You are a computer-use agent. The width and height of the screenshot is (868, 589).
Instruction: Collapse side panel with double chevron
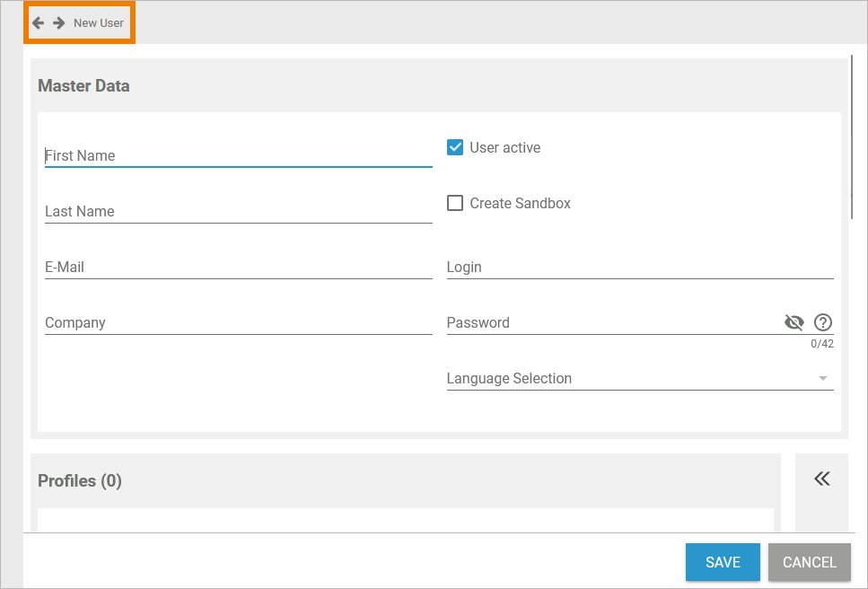point(822,479)
